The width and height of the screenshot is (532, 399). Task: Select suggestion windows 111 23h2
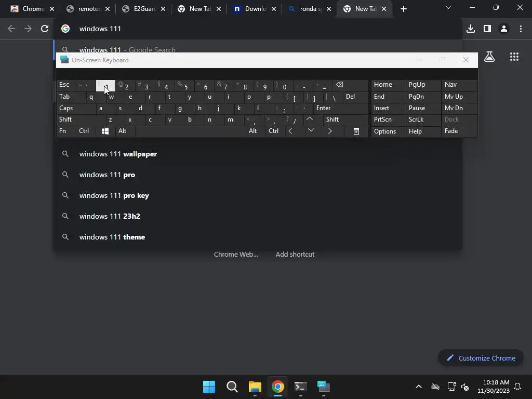click(258, 216)
